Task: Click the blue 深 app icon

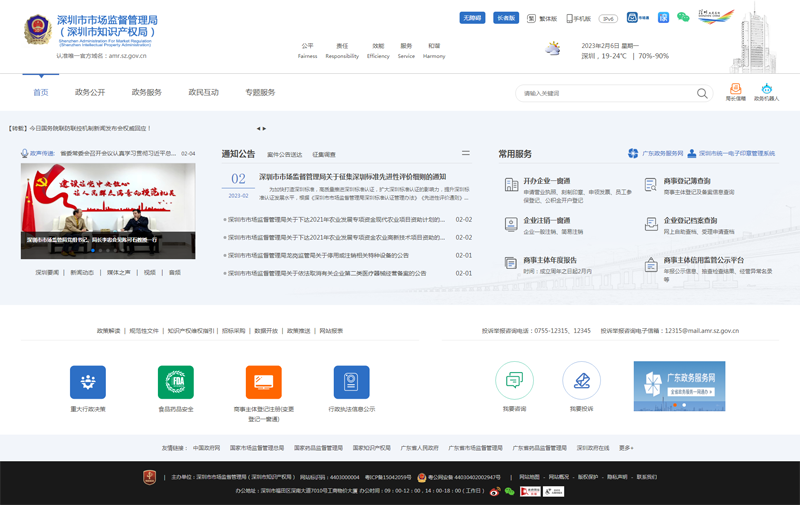Action: [663, 17]
